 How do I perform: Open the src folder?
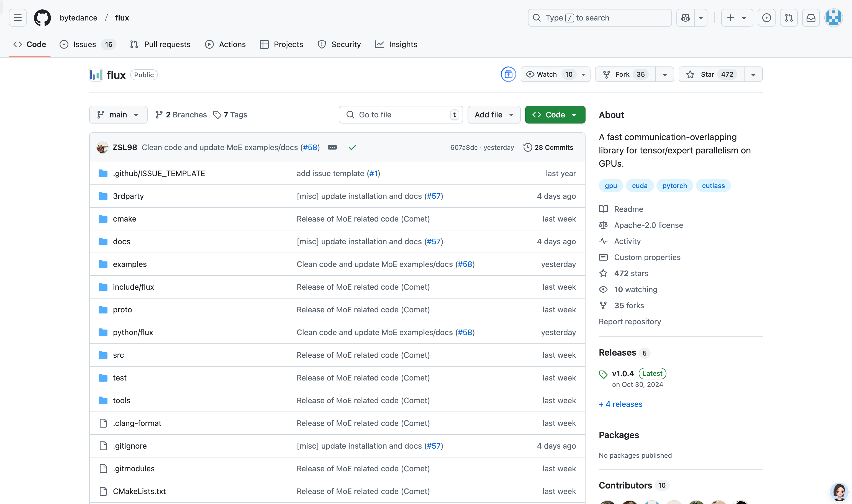(x=118, y=355)
